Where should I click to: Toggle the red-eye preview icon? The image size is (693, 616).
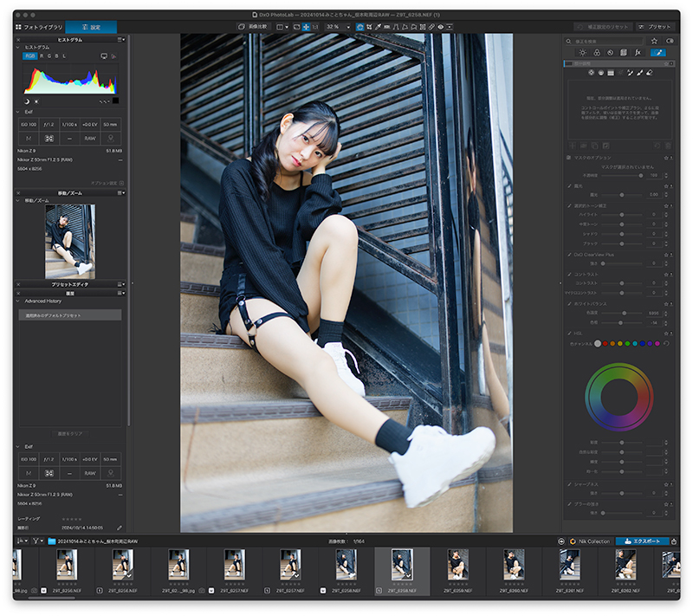coord(440,27)
